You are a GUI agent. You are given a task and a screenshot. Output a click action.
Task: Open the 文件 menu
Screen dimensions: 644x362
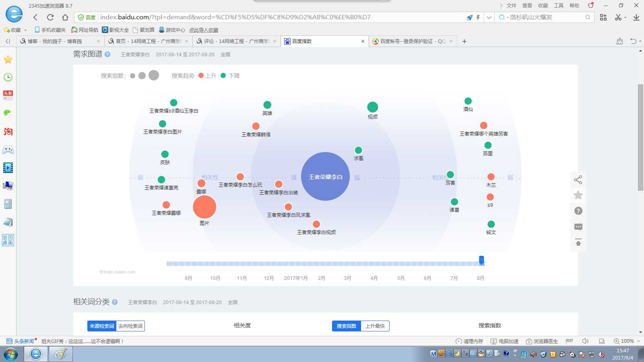[512, 6]
